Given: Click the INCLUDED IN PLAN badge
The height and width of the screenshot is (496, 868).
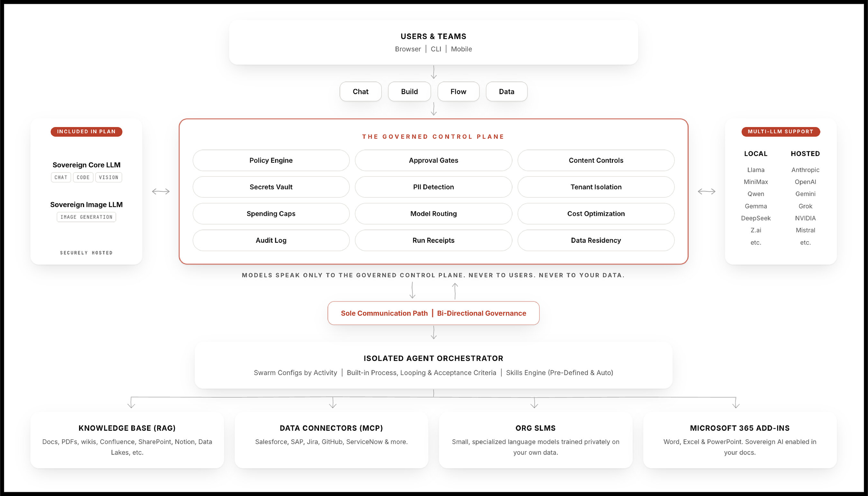Looking at the screenshot, I should [87, 132].
